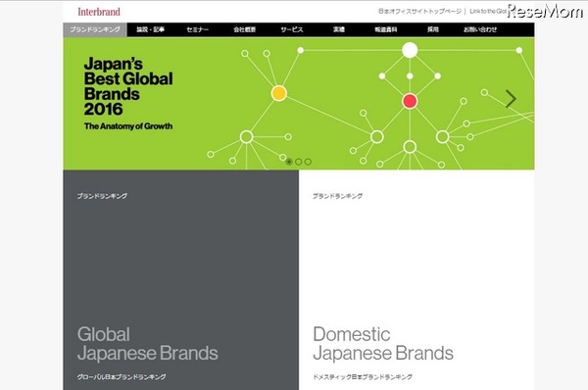
Task: Open the 採用 menu item
Action: click(x=433, y=29)
